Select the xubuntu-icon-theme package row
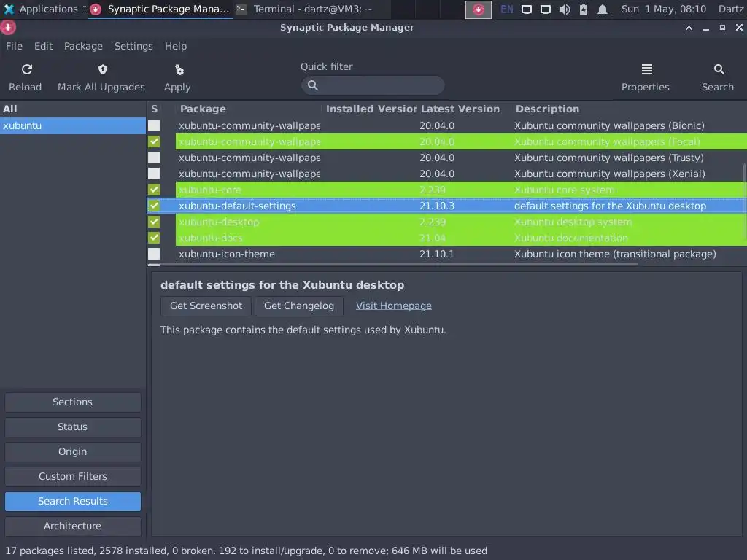The image size is (747, 560). (x=447, y=254)
